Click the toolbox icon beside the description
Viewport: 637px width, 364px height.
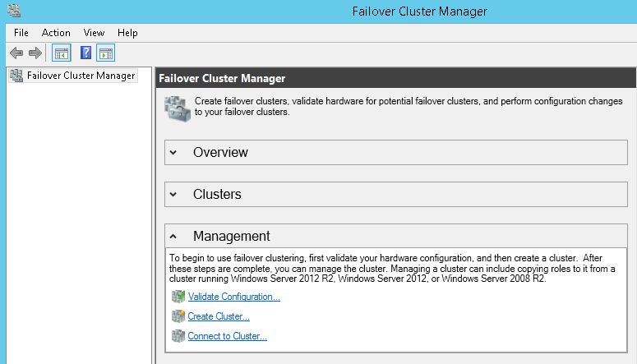178,109
